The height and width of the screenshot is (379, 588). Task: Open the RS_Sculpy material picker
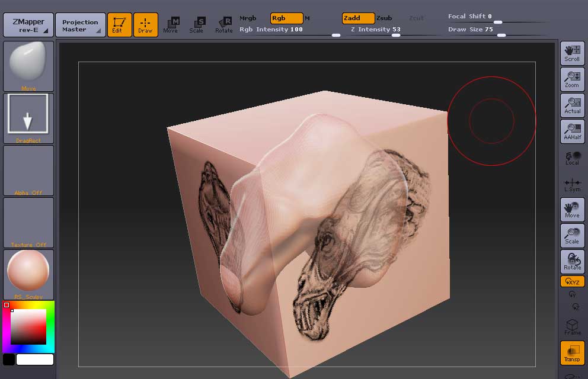click(x=28, y=274)
